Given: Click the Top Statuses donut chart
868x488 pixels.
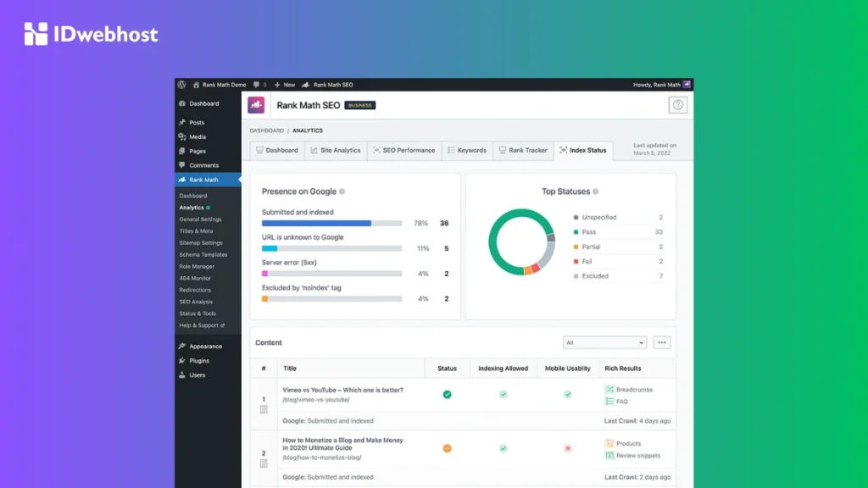Looking at the screenshot, I should click(x=521, y=241).
